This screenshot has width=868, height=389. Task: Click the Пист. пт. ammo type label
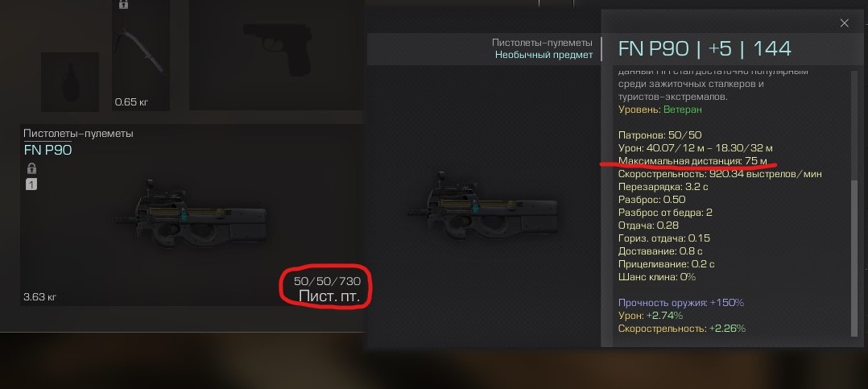(x=329, y=296)
